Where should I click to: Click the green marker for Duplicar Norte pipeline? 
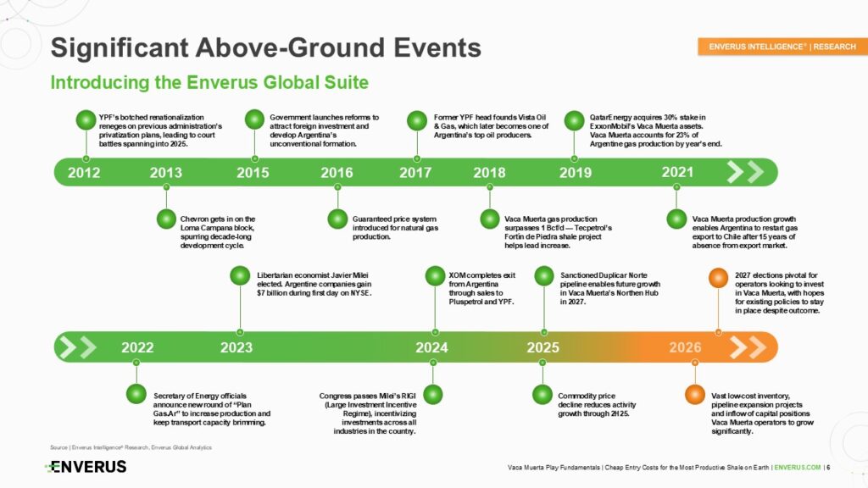544,275
